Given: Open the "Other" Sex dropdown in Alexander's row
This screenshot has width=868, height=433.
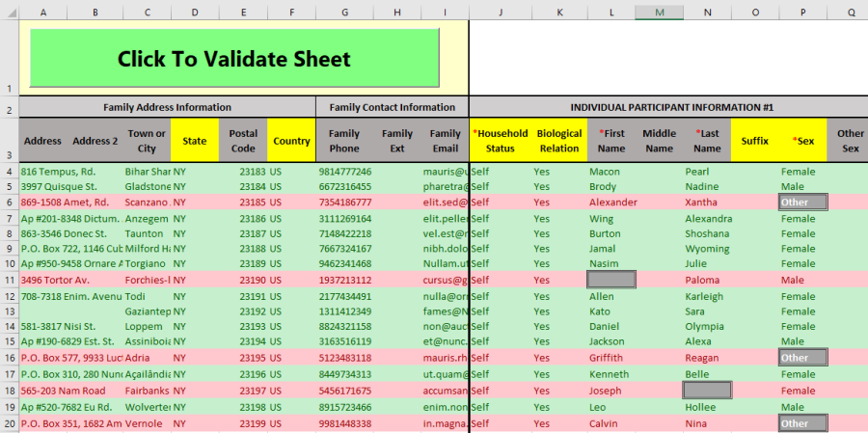Looking at the screenshot, I should (802, 203).
